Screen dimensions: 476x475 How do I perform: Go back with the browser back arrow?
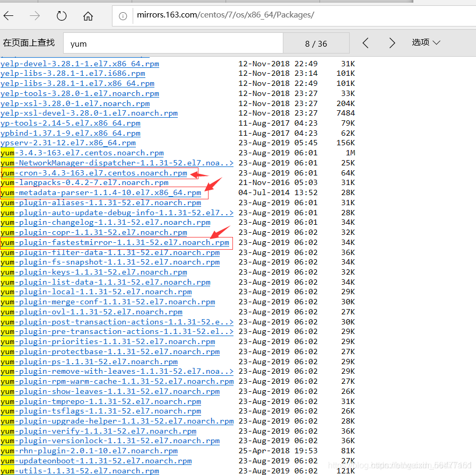(8, 15)
